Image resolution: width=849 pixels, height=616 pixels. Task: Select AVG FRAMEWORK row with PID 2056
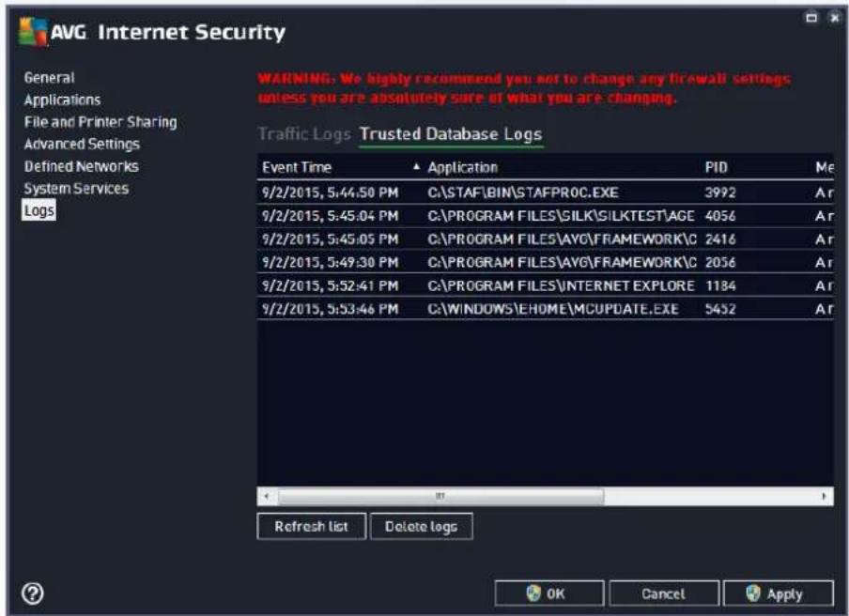click(545, 262)
